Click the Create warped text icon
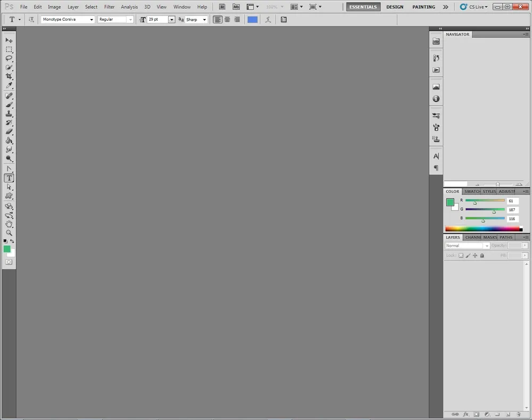Screen dimensions: 532x420 268,20
